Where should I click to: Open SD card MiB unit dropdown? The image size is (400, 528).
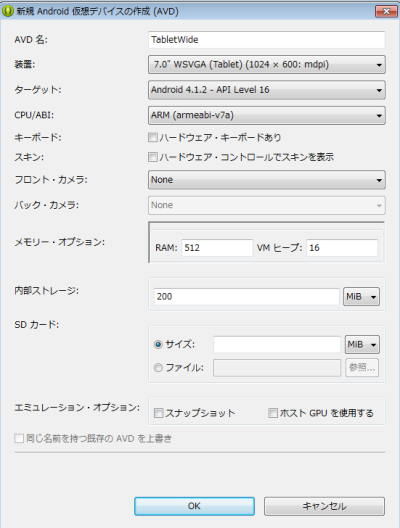pos(362,344)
